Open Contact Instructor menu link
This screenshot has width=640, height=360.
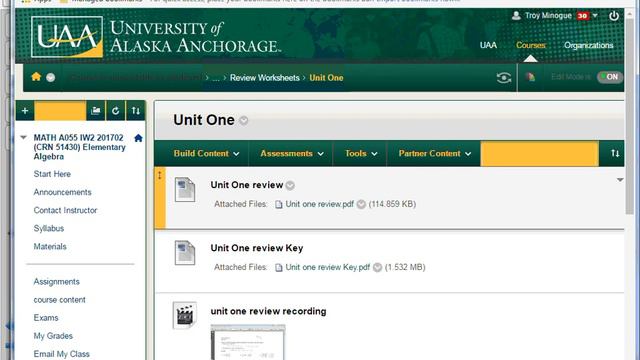tap(65, 210)
